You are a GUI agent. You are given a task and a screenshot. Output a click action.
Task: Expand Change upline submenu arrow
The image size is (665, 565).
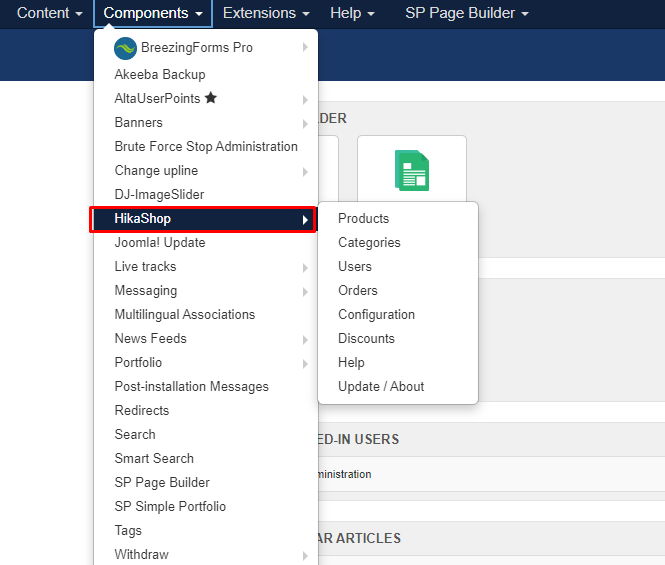point(305,172)
